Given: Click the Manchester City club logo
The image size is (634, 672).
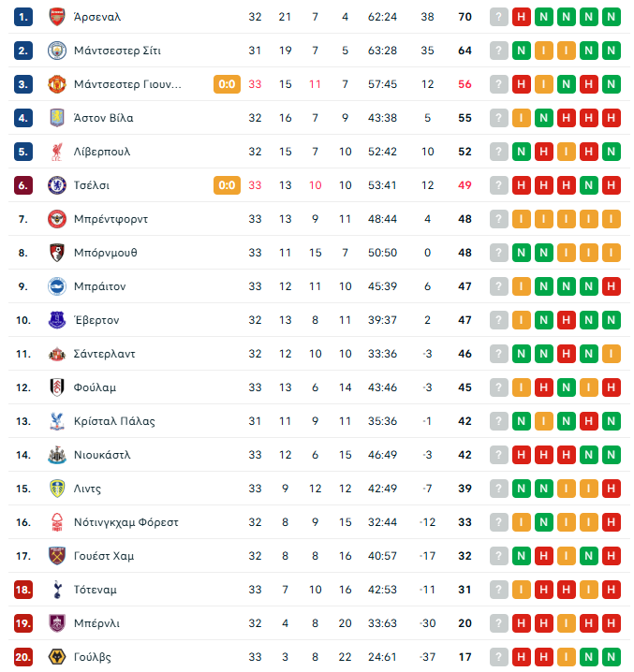Looking at the screenshot, I should (57, 51).
